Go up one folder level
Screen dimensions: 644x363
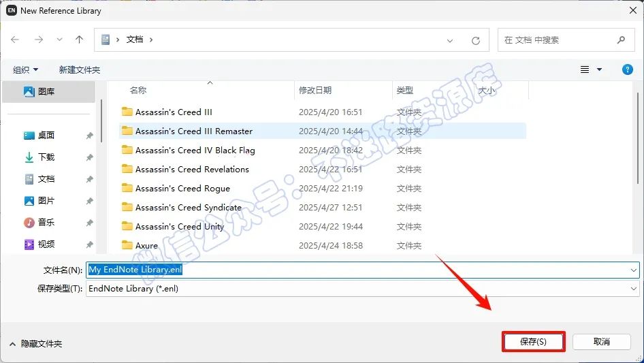coord(79,40)
